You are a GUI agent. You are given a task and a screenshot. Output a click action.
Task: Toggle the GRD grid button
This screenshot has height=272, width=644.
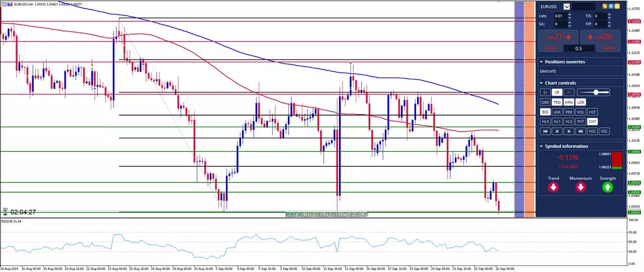coord(545,102)
